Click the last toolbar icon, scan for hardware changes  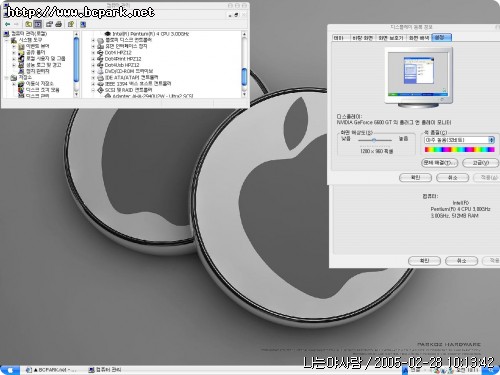coord(83,24)
